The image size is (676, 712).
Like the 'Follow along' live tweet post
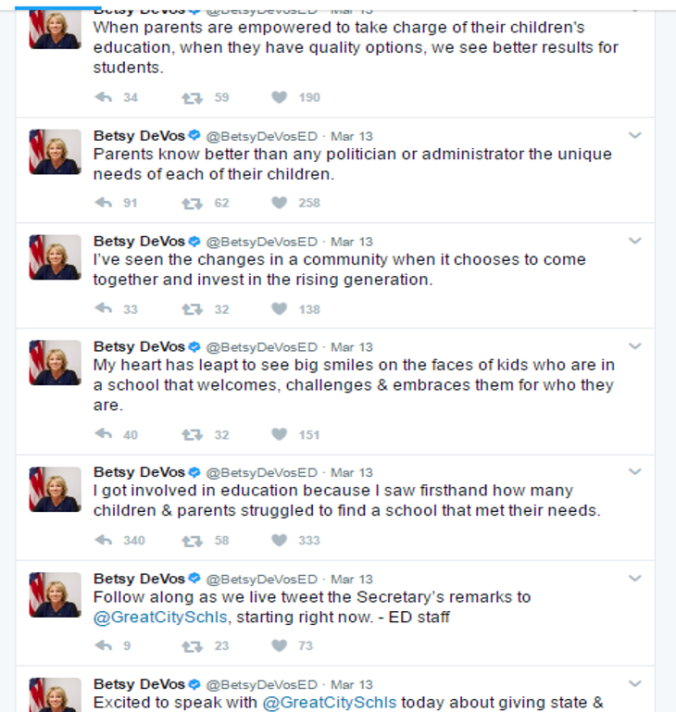pyautogui.click(x=280, y=645)
